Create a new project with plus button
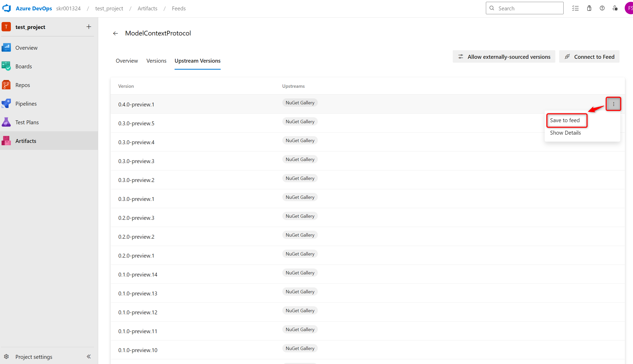633x364 pixels. click(x=89, y=27)
